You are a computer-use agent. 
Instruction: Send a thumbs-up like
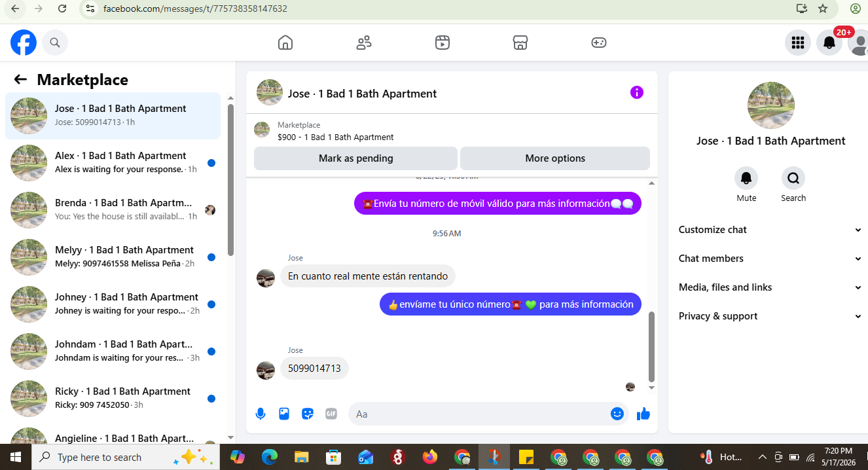[643, 414]
